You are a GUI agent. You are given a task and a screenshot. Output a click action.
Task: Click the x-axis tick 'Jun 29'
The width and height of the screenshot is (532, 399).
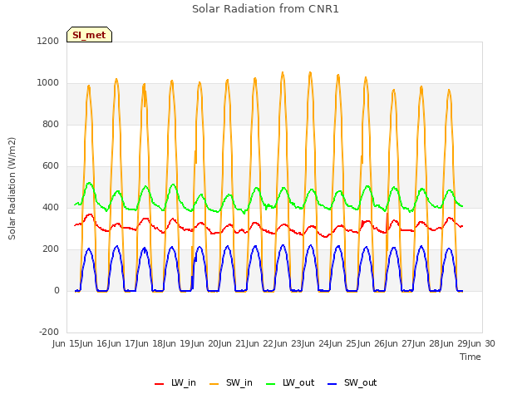click(455, 343)
